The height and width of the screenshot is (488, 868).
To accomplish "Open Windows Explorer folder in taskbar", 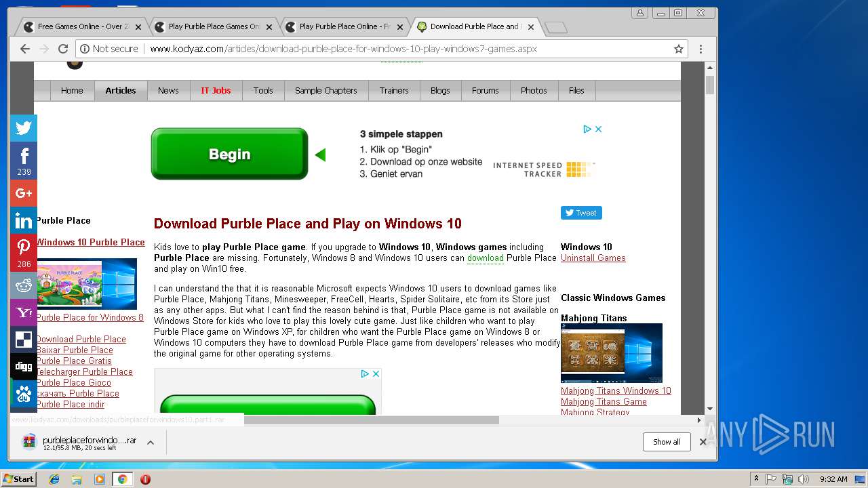I will point(77,479).
